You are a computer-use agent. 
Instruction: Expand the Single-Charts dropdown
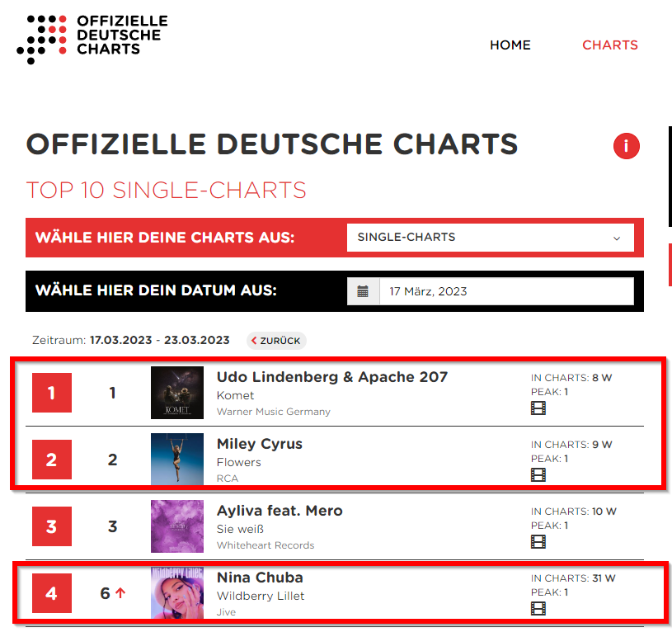click(x=490, y=238)
